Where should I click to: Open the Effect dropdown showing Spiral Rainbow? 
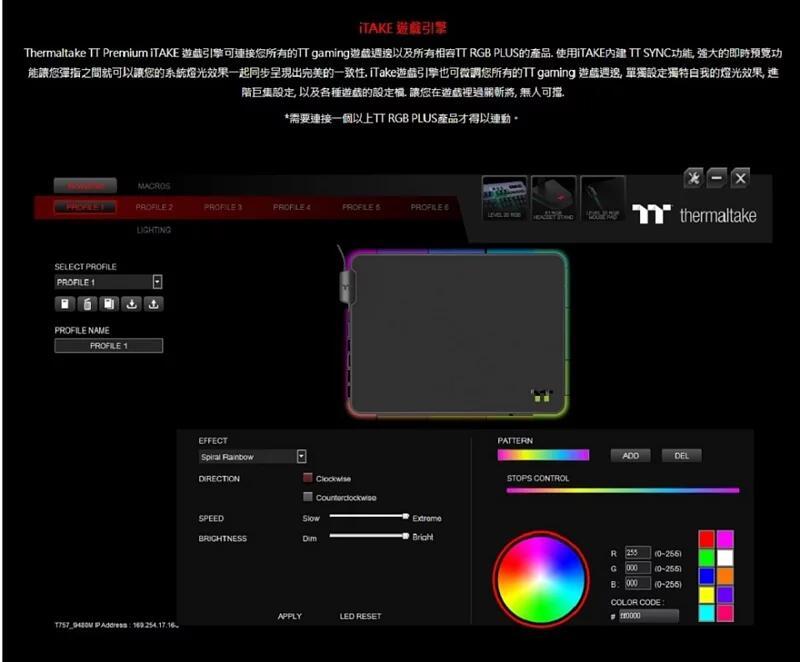301,457
